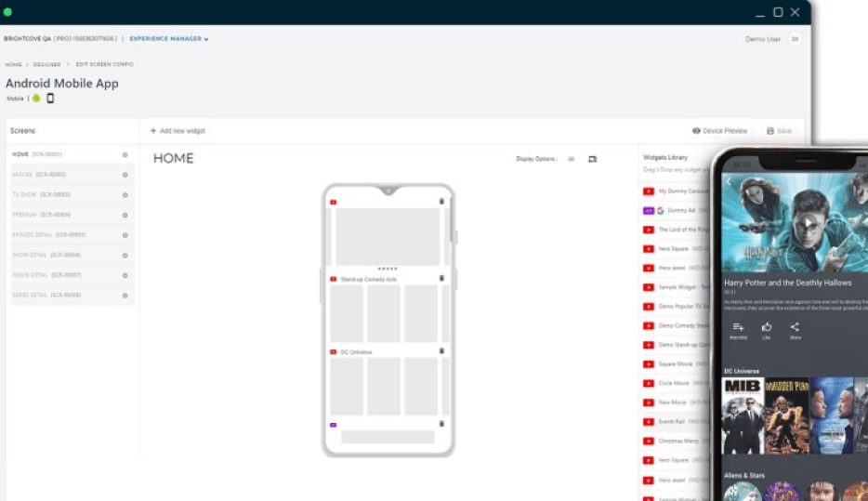Click the Android platform icon under the title
Image resolution: width=868 pixels, height=501 pixels.
click(36, 99)
